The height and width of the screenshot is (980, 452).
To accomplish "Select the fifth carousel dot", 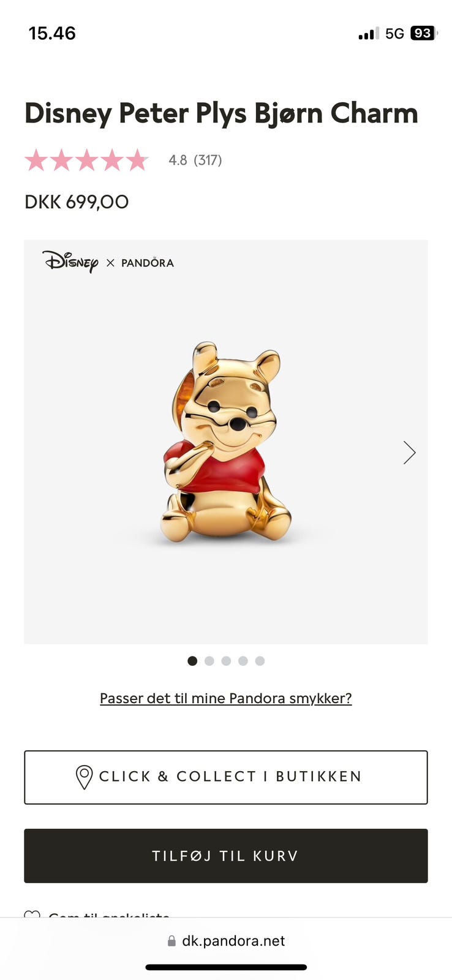I will [x=260, y=661].
